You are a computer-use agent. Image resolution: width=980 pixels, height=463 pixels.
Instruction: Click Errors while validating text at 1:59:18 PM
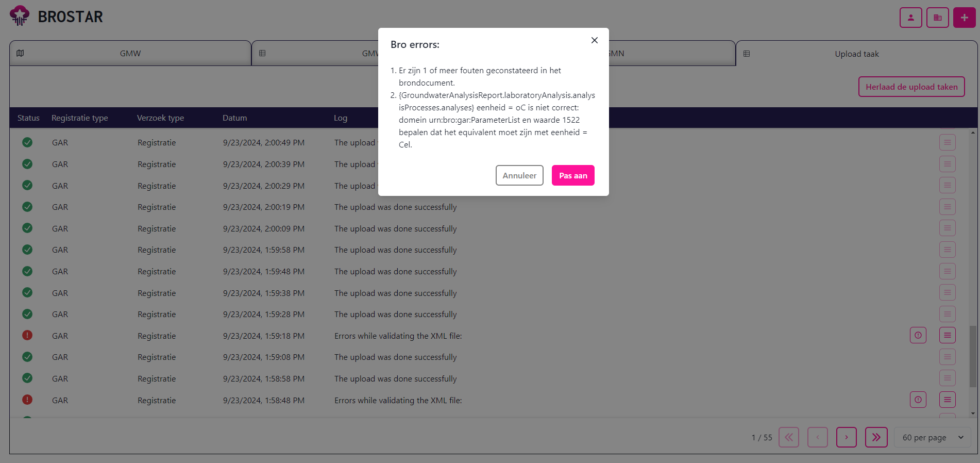398,336
